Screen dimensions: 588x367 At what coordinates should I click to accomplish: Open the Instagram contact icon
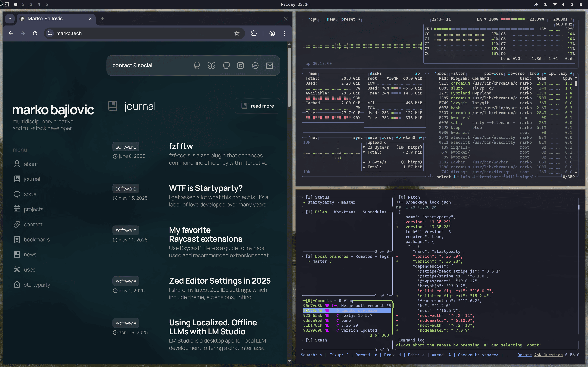click(241, 65)
